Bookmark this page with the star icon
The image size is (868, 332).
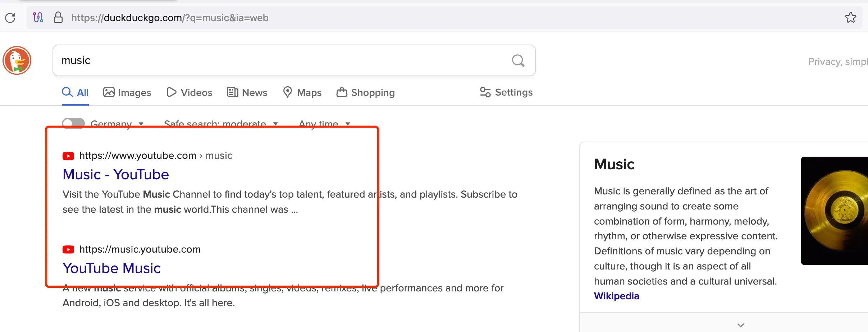tap(850, 18)
